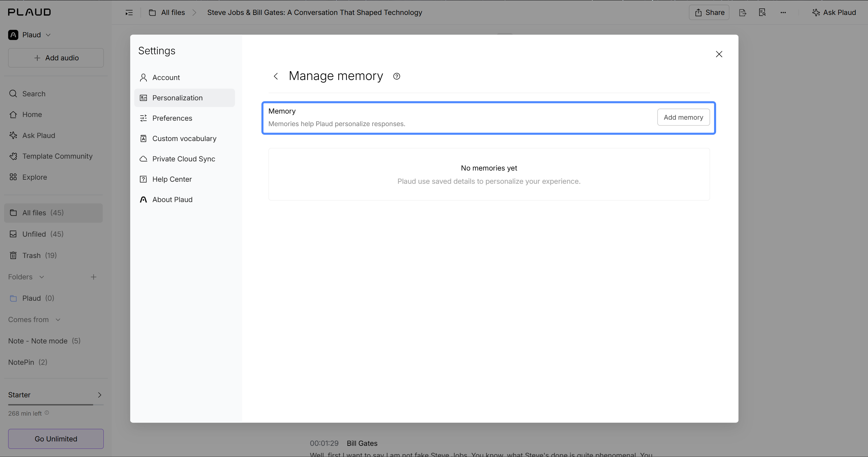
Task: Select Unfiled (45)
Action: 54,234
